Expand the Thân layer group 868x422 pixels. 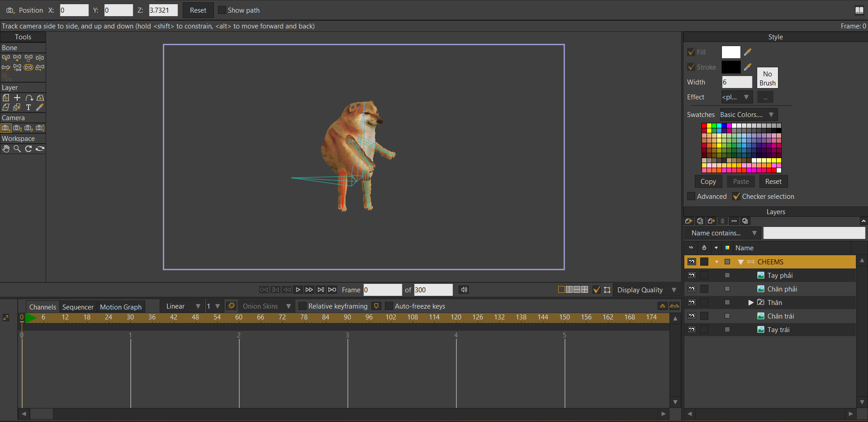click(x=751, y=303)
